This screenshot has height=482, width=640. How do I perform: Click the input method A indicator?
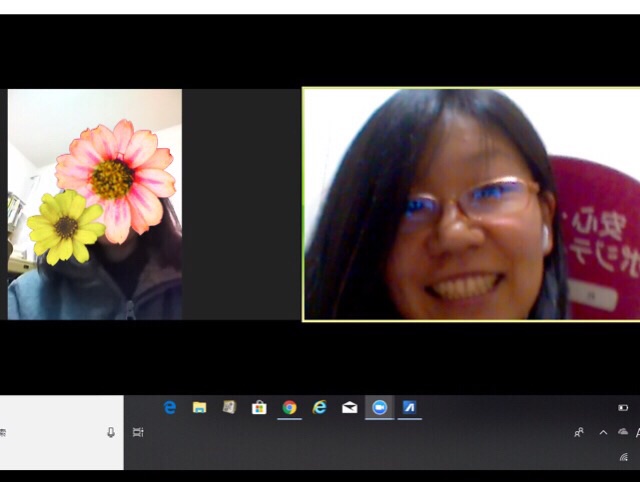point(637,432)
